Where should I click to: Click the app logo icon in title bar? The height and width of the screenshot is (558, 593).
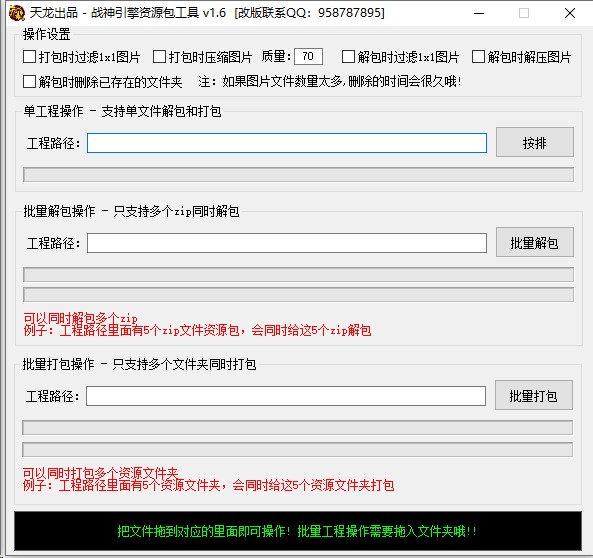17,13
